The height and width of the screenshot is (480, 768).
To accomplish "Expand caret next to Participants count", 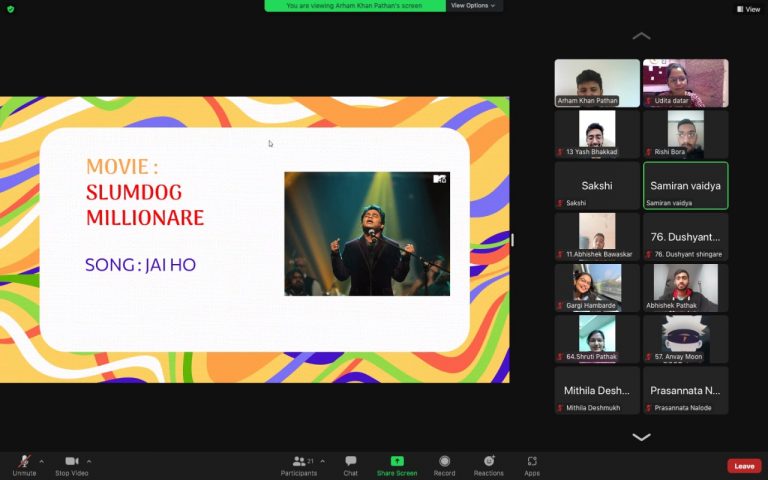I will point(322,461).
